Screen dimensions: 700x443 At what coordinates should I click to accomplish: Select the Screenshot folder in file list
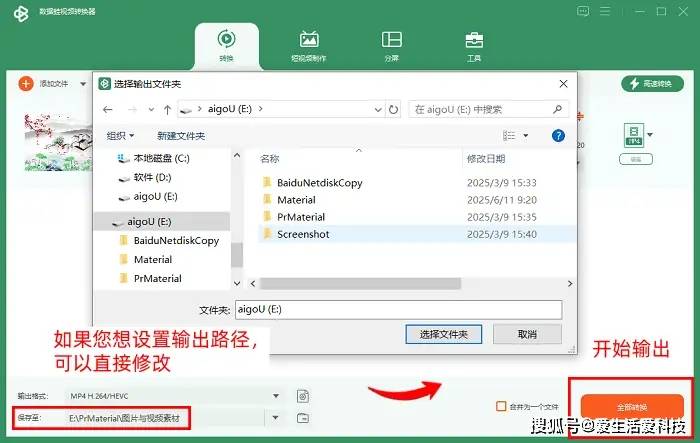click(304, 234)
